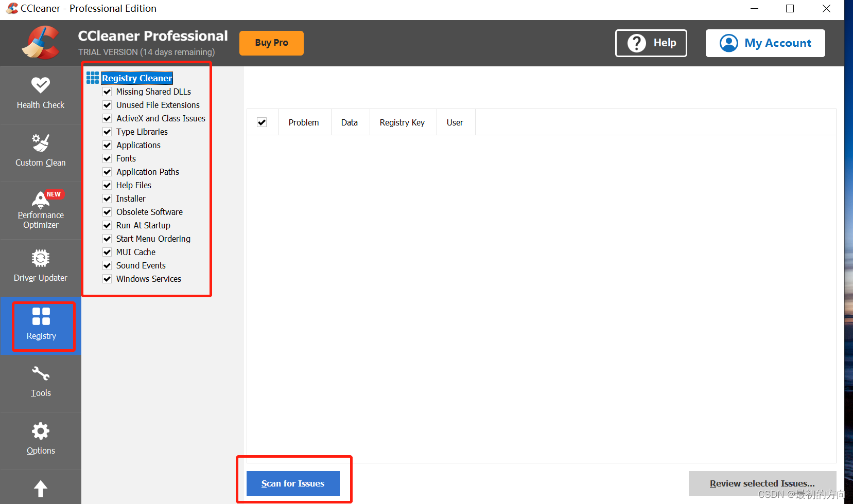
Task: Click Scan for Issues button
Action: pos(293,483)
